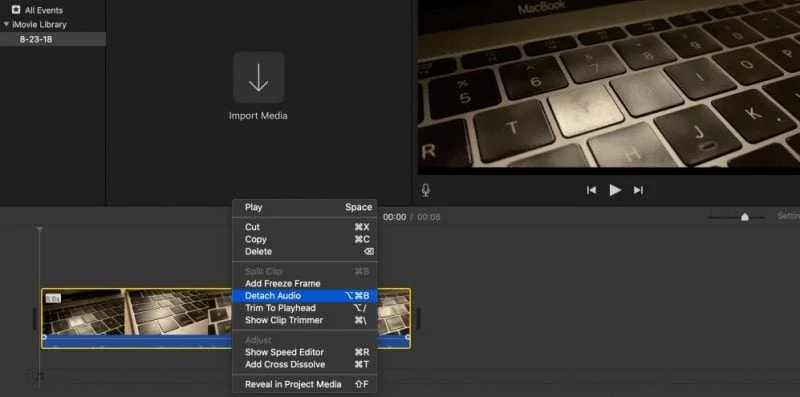The height and width of the screenshot is (397, 800).
Task: Skip to the next clip
Action: [x=638, y=190]
